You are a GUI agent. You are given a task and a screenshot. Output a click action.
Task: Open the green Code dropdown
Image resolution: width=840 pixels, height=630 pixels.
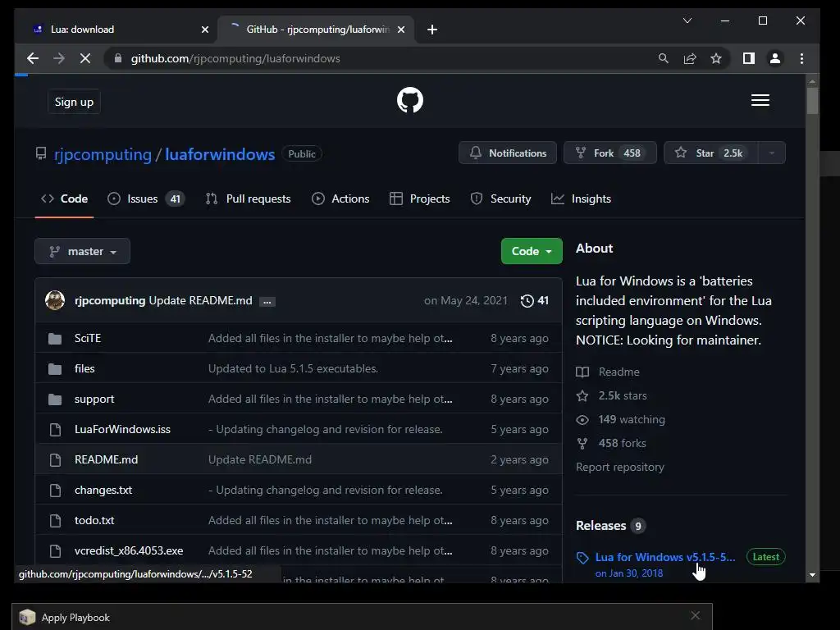pyautogui.click(x=532, y=251)
